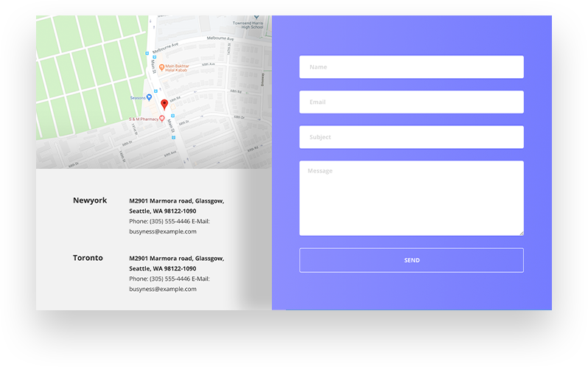Viewport: 588px width, 367px height.
Task: Open the Newyork busyness@example.com email
Action: (163, 231)
